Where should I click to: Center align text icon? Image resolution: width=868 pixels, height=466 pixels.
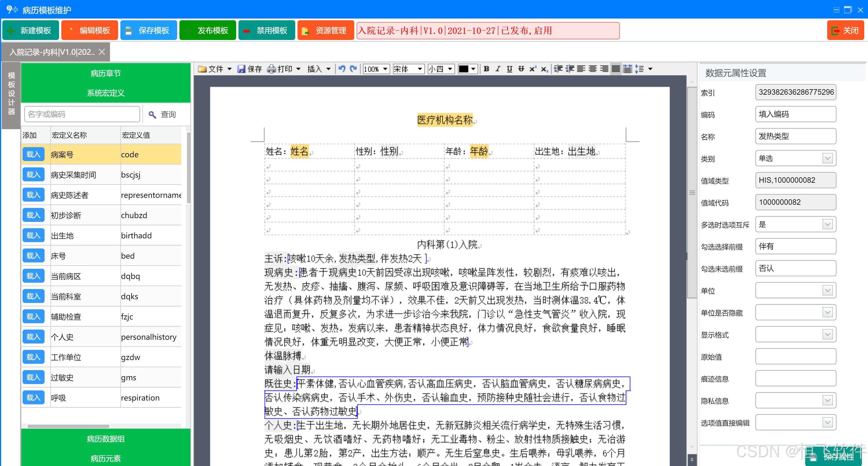coord(593,69)
